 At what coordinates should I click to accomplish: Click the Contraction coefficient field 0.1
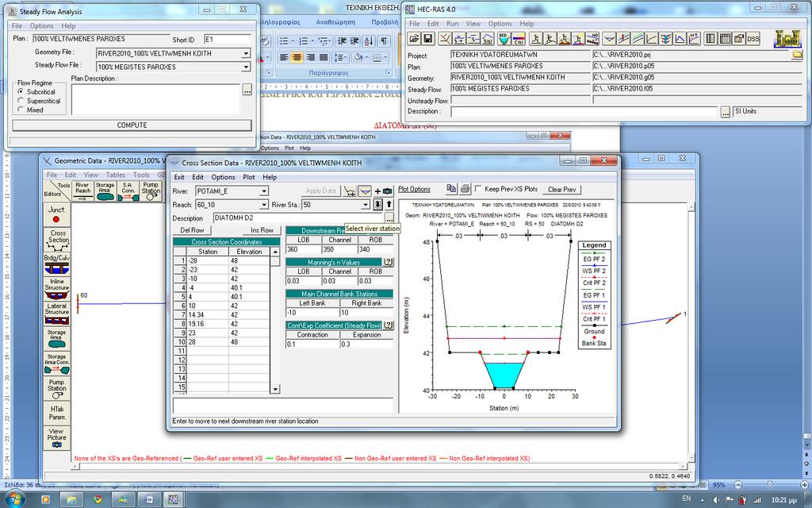pos(312,344)
